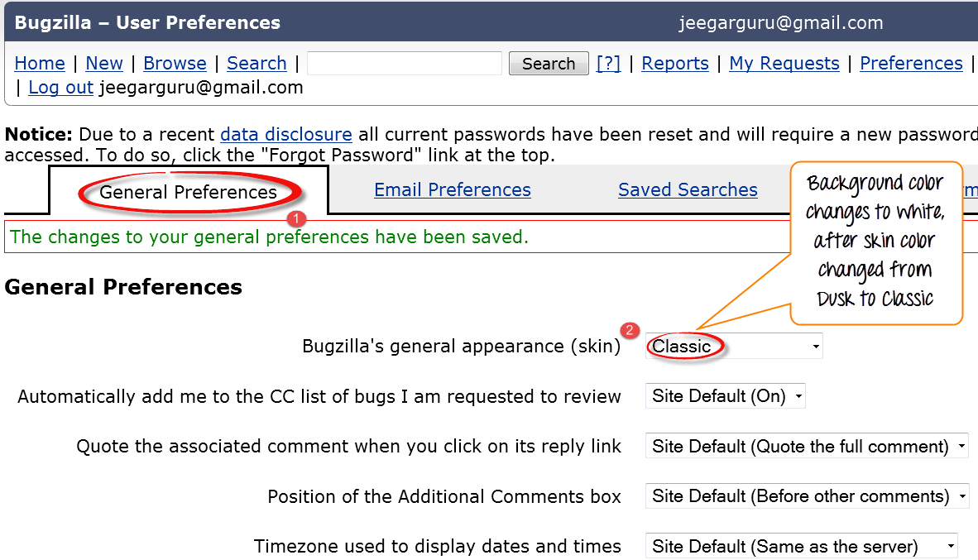Image resolution: width=978 pixels, height=560 pixels.
Task: Open the Timezone dropdown
Action: coord(801,547)
